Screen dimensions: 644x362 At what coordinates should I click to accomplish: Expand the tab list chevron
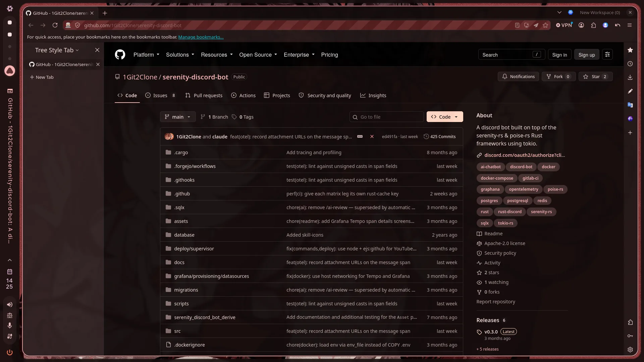click(559, 12)
